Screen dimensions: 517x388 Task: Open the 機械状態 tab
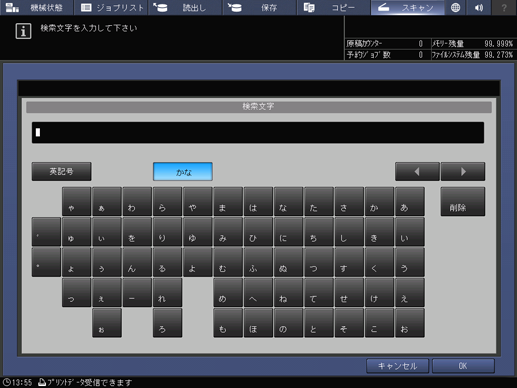(37, 7)
